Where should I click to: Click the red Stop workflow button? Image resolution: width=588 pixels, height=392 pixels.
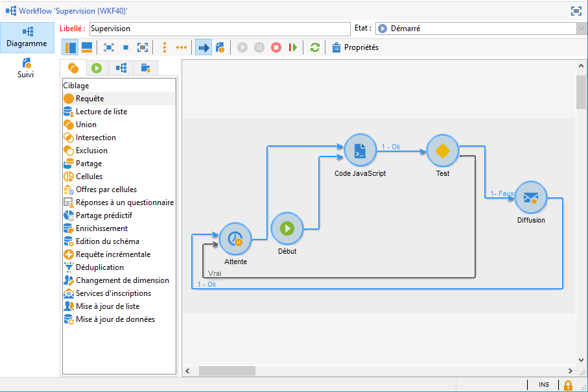tap(276, 47)
